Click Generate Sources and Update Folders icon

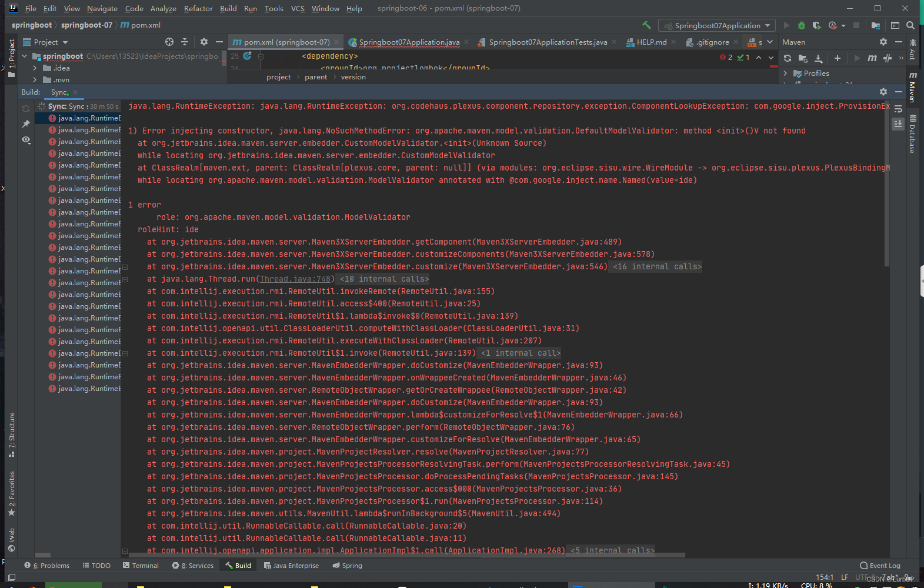click(x=803, y=58)
